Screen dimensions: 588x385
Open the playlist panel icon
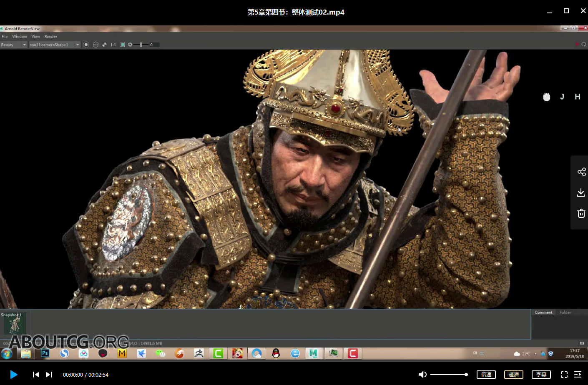(x=578, y=375)
